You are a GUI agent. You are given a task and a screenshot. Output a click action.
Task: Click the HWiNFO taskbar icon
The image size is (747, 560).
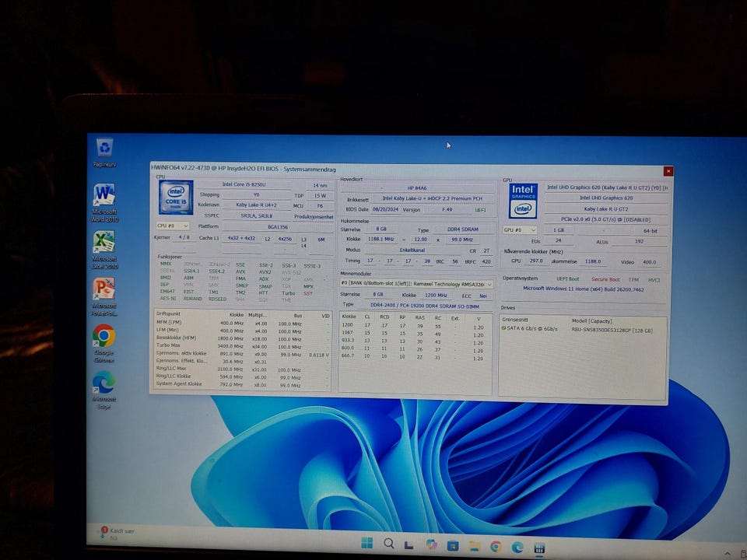pyautogui.click(x=539, y=548)
